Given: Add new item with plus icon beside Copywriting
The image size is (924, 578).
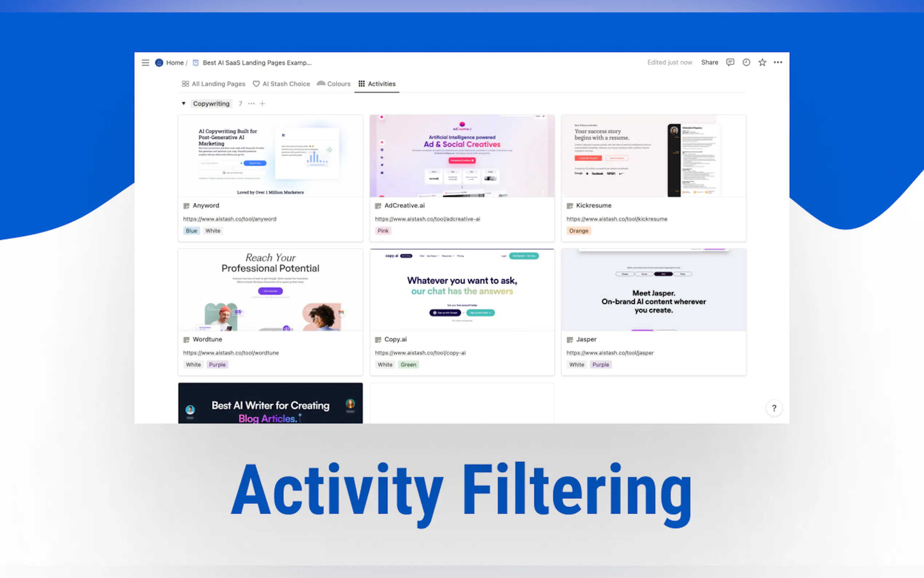Looking at the screenshot, I should point(262,104).
